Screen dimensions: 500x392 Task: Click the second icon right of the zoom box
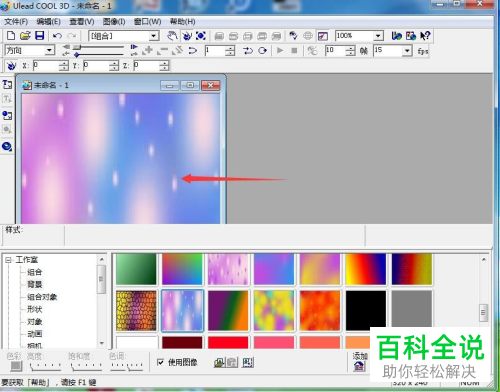pos(411,36)
